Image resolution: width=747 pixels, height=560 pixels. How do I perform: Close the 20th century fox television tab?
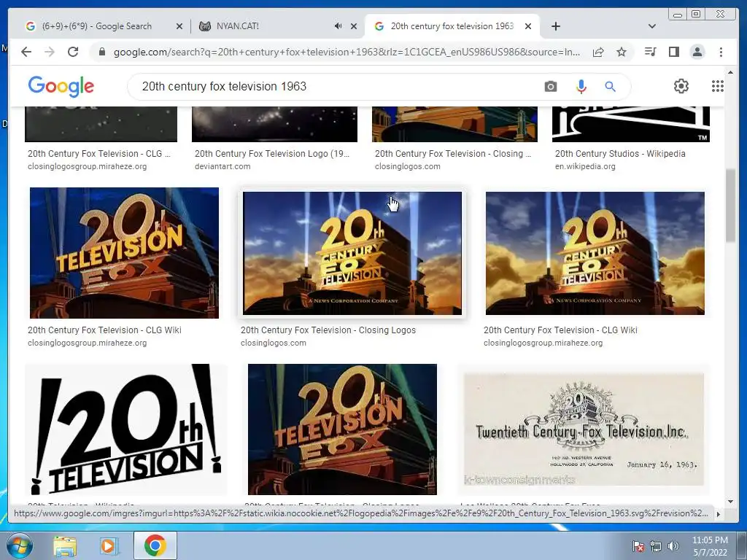tap(528, 26)
